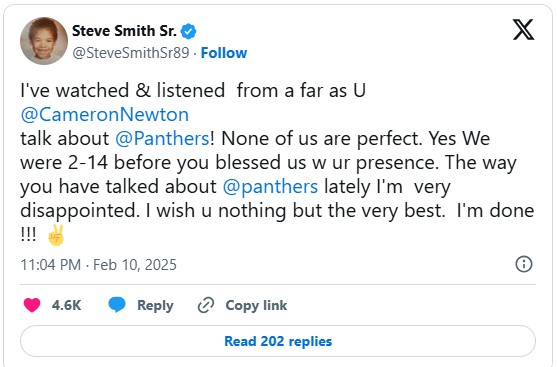Open the Steve Smith Sr. display name

coord(124,31)
